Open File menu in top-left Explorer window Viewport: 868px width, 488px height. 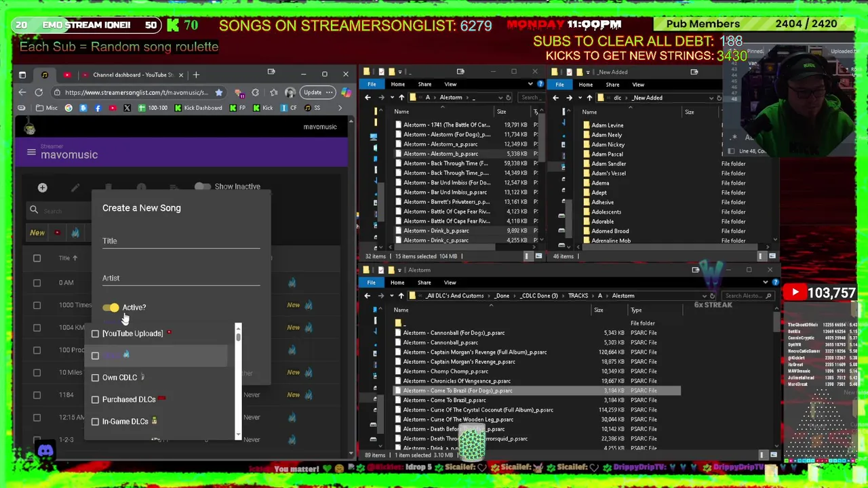[x=372, y=84]
